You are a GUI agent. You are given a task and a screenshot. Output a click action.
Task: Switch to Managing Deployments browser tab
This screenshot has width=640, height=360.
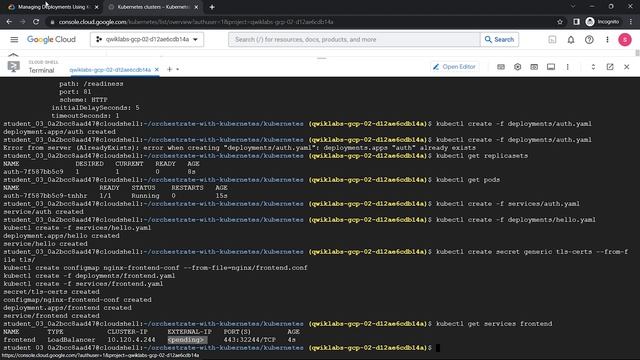[x=52, y=7]
